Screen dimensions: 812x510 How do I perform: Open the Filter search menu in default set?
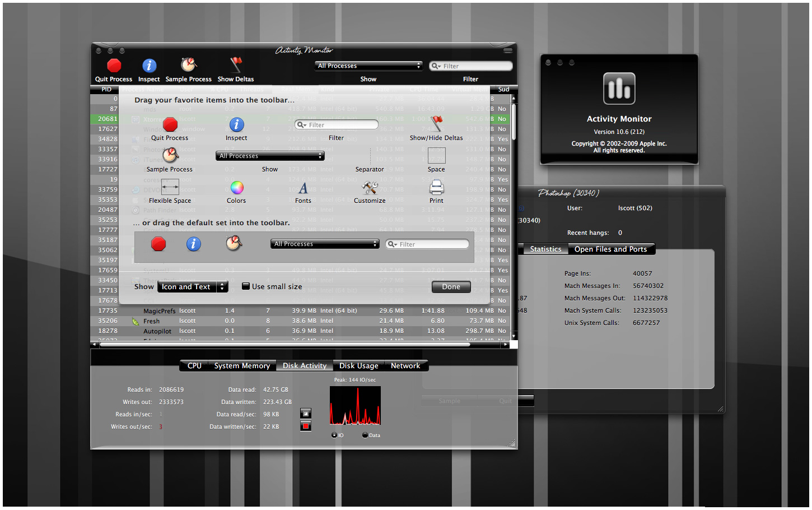point(393,244)
